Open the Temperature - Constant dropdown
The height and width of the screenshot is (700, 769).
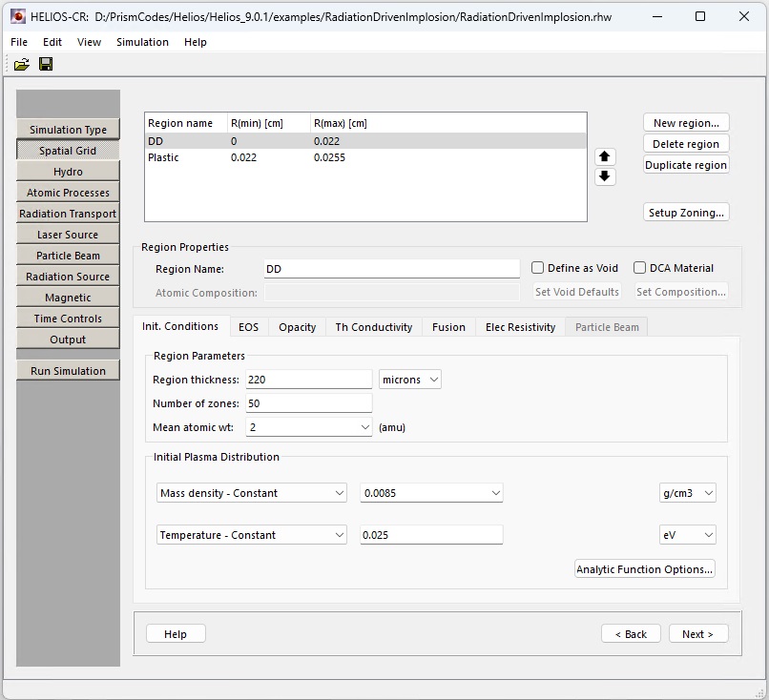(252, 535)
